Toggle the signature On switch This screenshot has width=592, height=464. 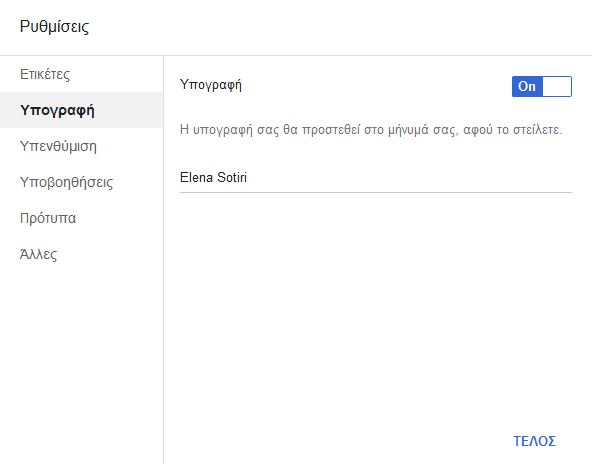pos(542,86)
